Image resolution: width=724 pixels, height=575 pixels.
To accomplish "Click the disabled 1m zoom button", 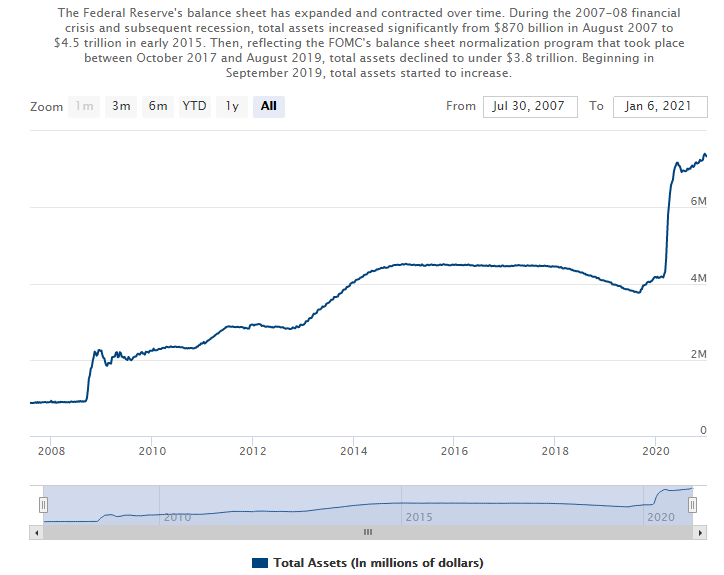I will (x=84, y=106).
